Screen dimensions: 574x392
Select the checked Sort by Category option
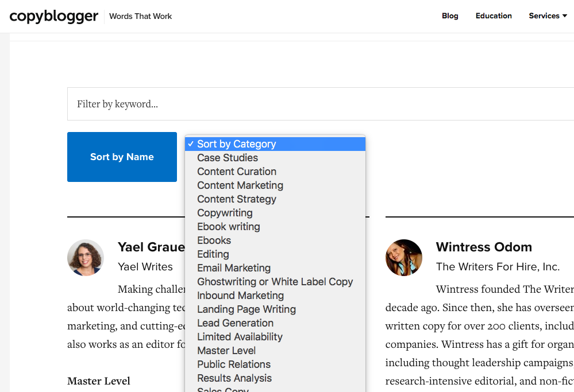pyautogui.click(x=275, y=144)
